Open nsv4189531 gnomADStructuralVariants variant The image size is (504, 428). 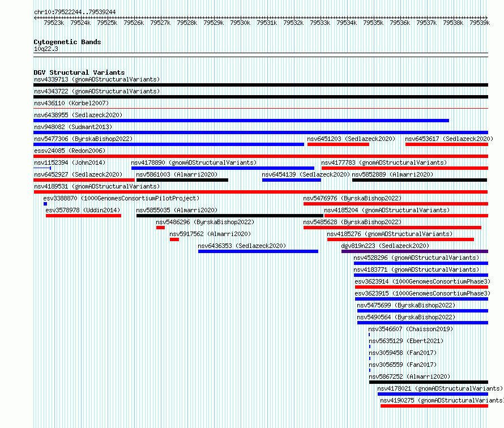point(97,186)
